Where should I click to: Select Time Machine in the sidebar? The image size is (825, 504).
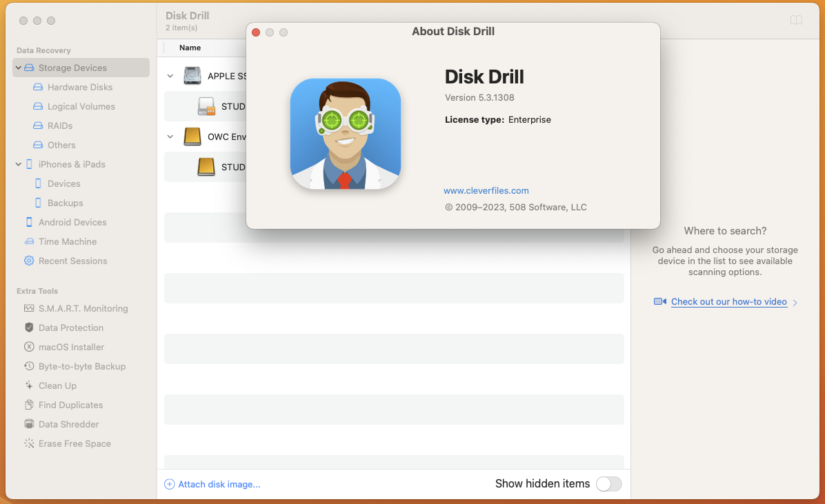(x=68, y=241)
